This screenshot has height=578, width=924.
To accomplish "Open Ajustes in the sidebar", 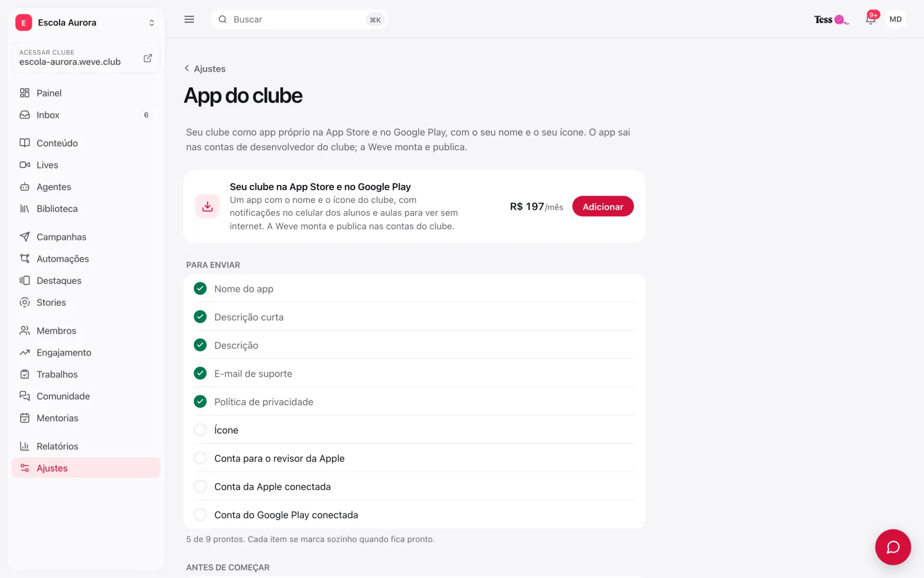I will pyautogui.click(x=85, y=468).
